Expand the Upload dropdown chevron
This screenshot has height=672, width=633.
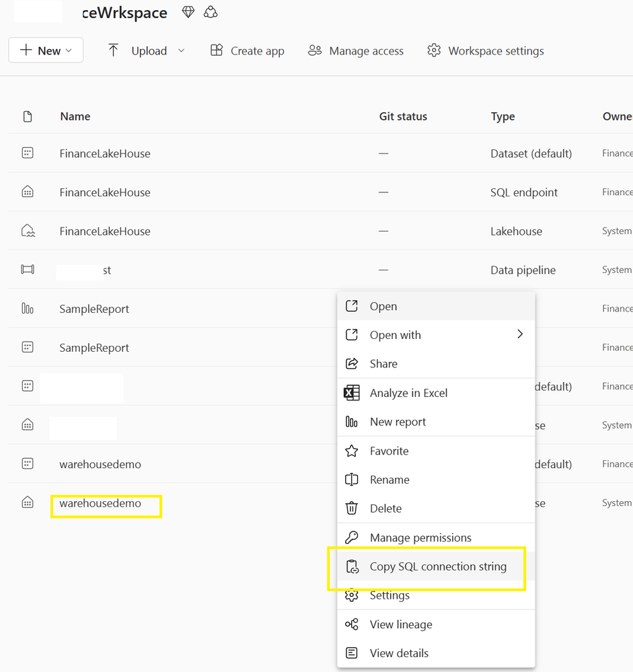tap(181, 50)
